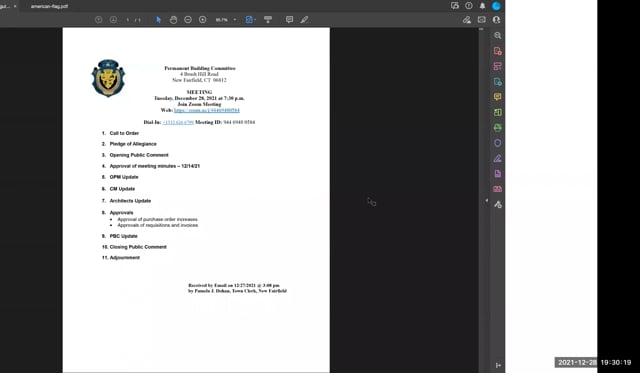Screen dimensions: 640x373
Task: Click 'Approval of meeting minutes – 12/14/21'
Action: point(155,166)
